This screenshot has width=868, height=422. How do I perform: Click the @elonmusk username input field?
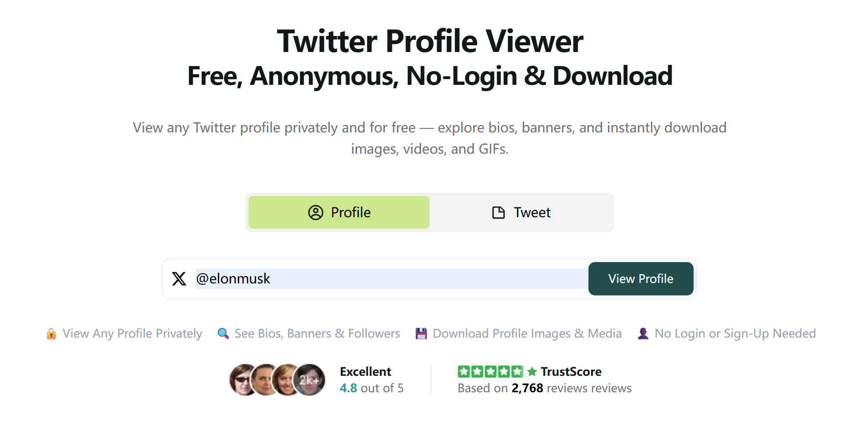[x=392, y=279]
